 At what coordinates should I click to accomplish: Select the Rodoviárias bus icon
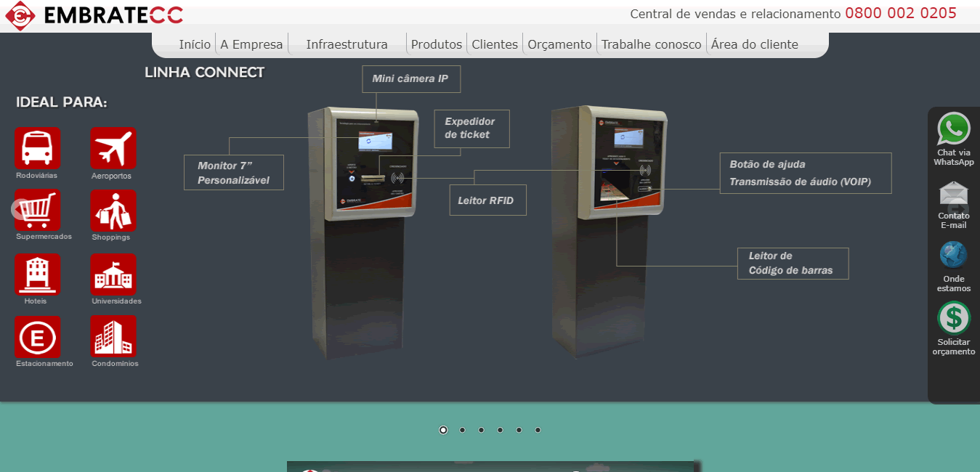37,148
